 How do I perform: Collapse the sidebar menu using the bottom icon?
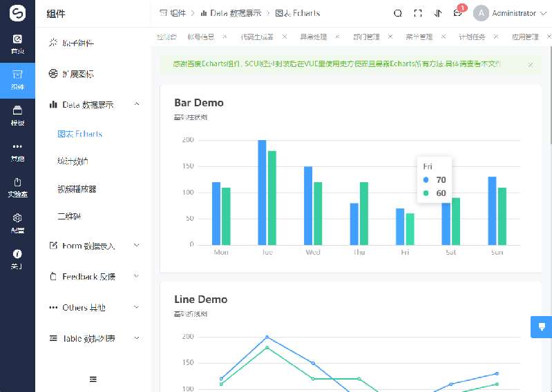93,378
